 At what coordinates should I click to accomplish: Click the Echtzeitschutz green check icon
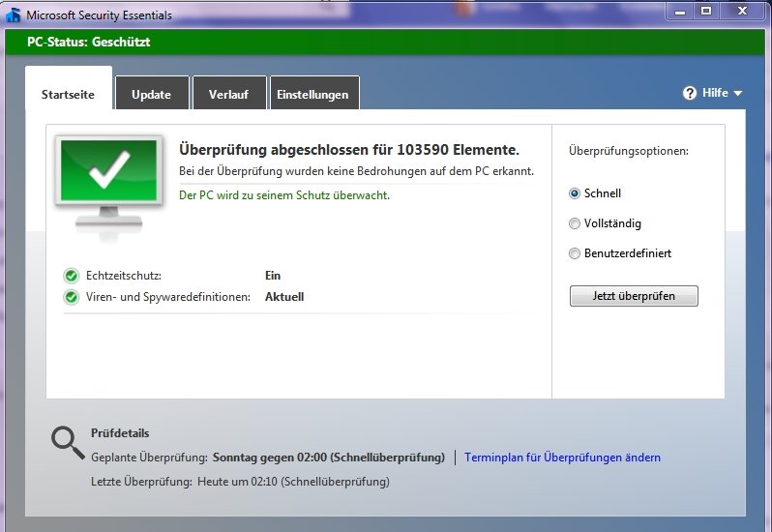pos(71,276)
